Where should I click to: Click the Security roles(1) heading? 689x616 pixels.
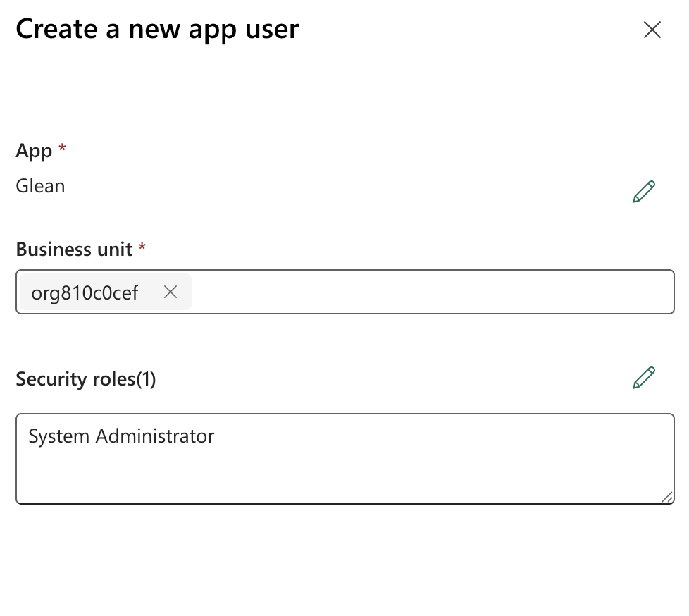[86, 379]
